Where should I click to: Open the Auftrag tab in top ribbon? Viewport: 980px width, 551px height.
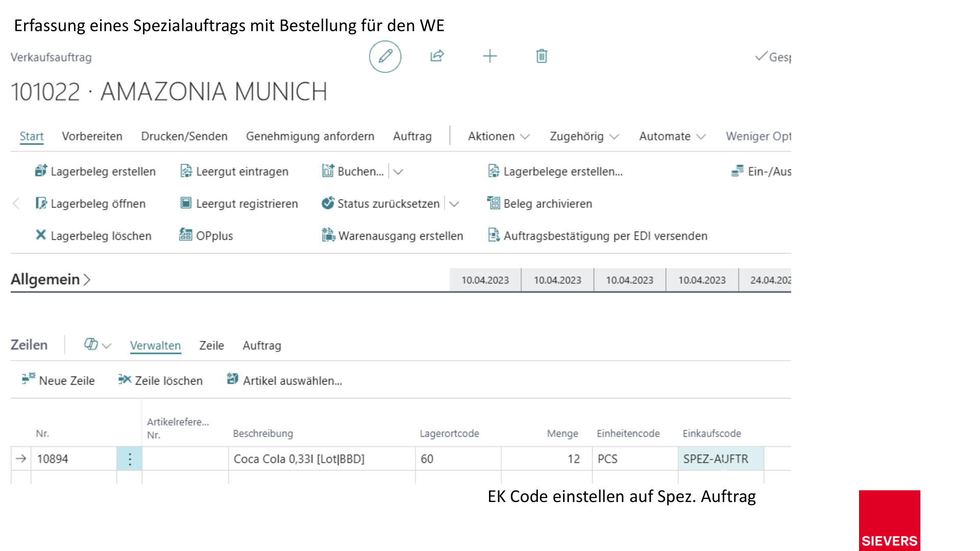412,136
